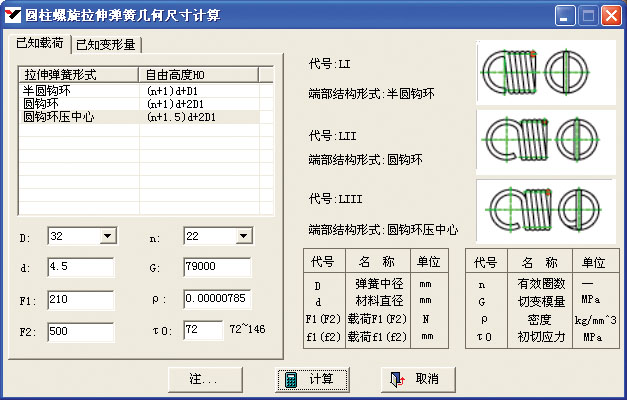This screenshot has height=400, width=627.
Task: Click the LII round-hook spring diagram
Action: click(x=538, y=139)
